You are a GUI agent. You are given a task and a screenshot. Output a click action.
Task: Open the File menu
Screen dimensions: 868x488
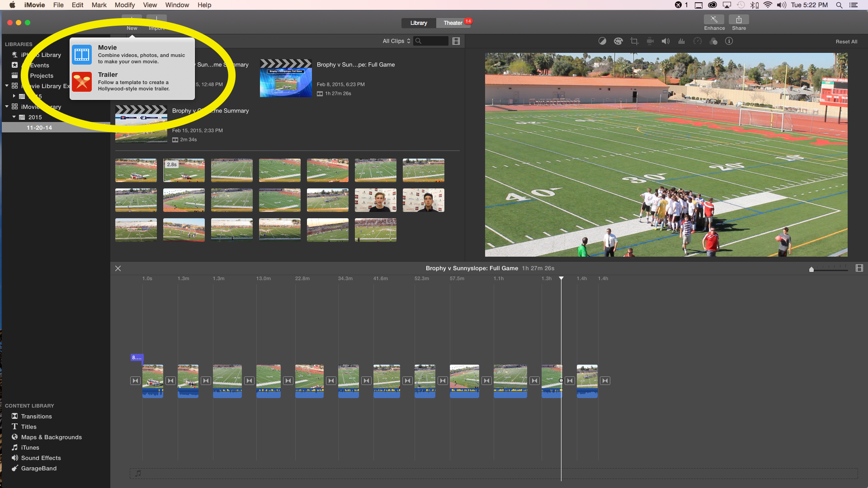(58, 5)
